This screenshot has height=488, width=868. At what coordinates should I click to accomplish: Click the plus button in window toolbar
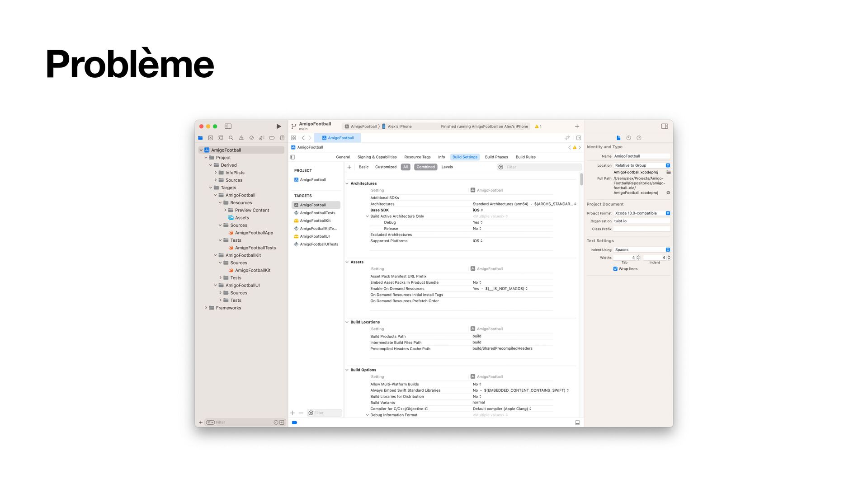point(577,127)
